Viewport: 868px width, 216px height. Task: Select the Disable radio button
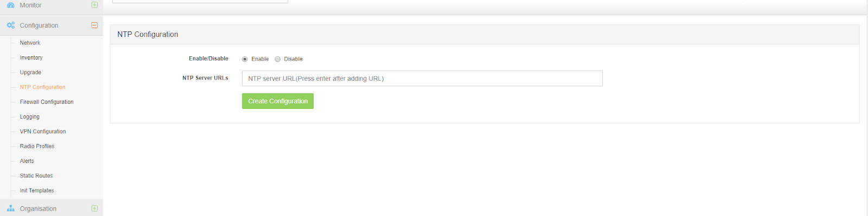click(278, 59)
